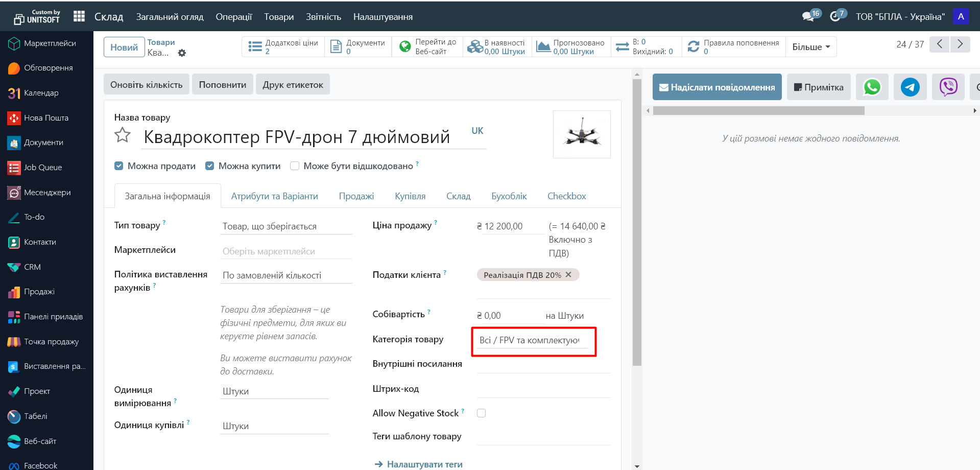Click the WhatsApp messenger icon
Screen dimensions: 980x470
pos(872,87)
